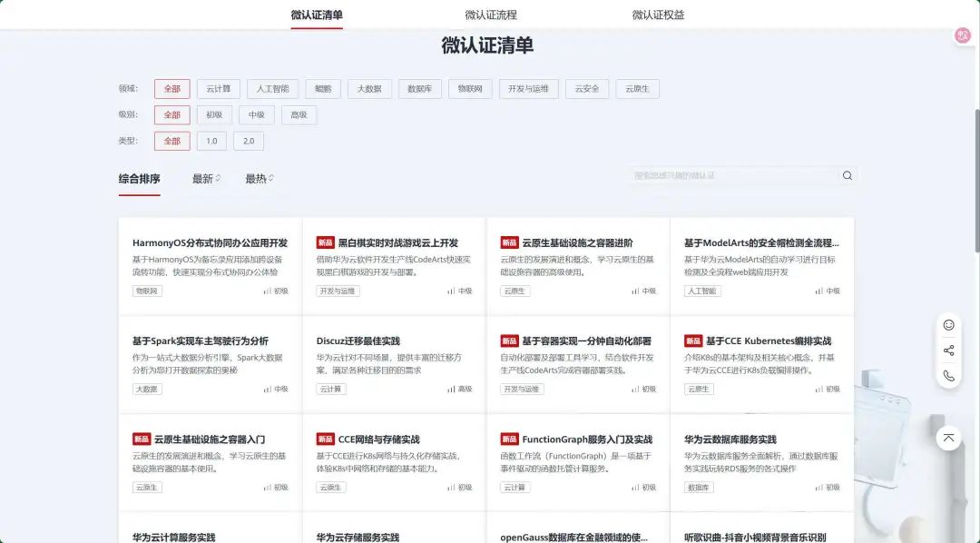Open openGauss数据库在金融领域 card
Viewport: 980px width, 543px height.
click(578, 528)
